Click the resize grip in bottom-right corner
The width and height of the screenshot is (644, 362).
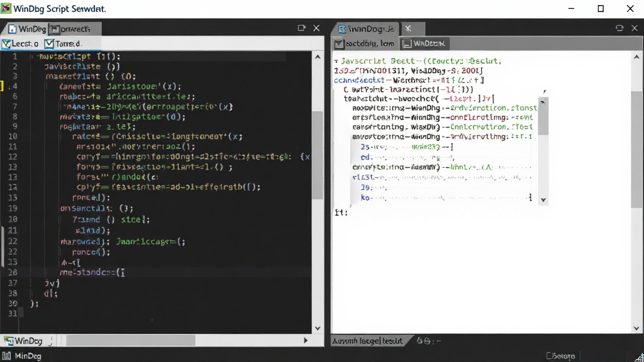tap(639, 357)
